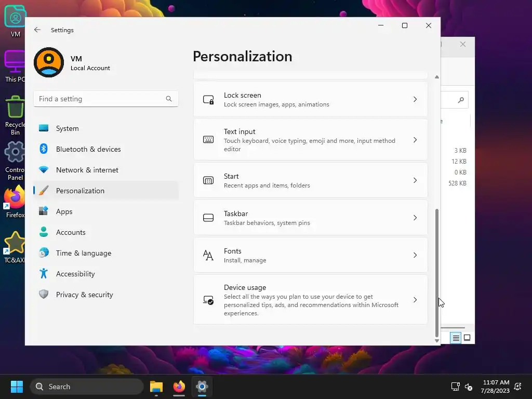Click the back arrow in Settings

(37, 30)
